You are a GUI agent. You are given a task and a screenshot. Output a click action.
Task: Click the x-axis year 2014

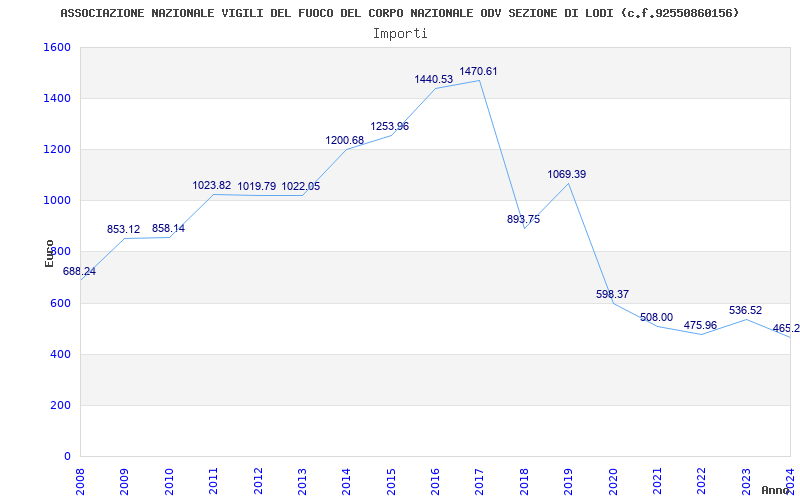[x=346, y=481]
